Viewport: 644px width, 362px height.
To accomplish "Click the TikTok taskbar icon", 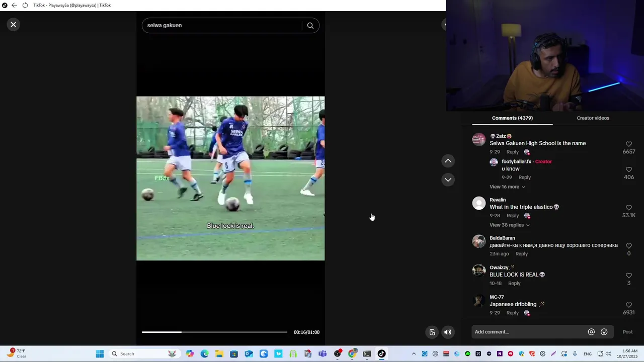I will 381,354.
